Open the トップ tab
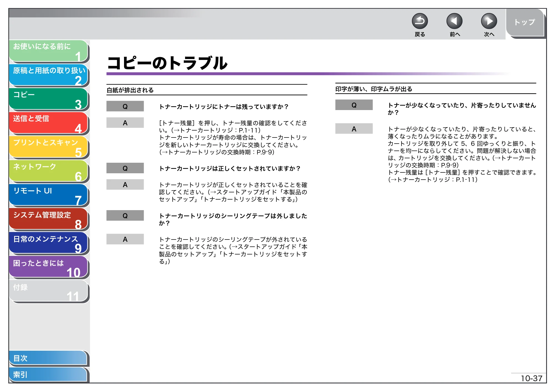This screenshot has height=392, width=555. pos(524,22)
